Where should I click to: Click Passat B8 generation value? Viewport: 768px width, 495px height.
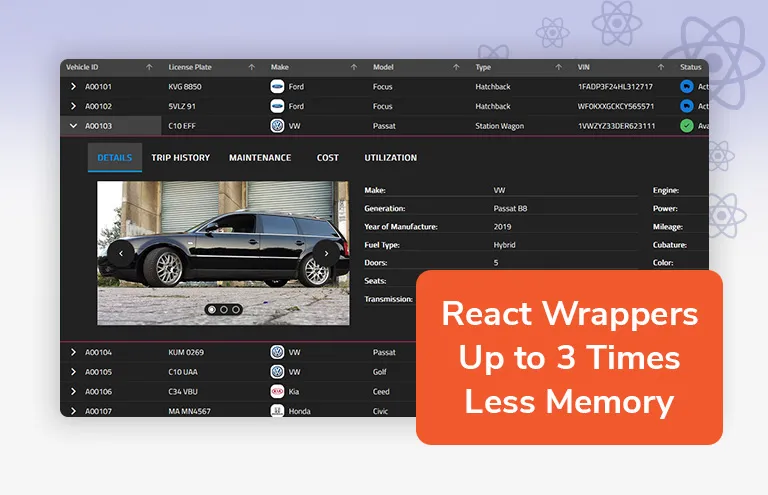tap(510, 209)
